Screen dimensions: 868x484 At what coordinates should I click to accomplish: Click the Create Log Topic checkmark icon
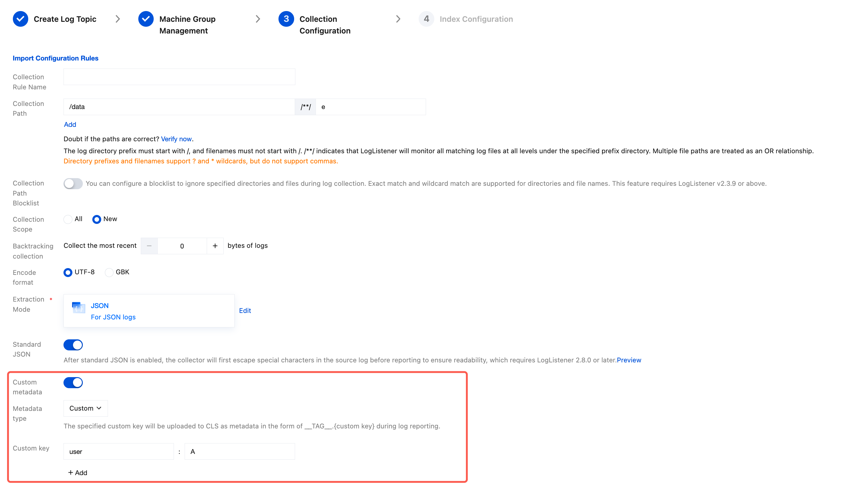(x=20, y=19)
